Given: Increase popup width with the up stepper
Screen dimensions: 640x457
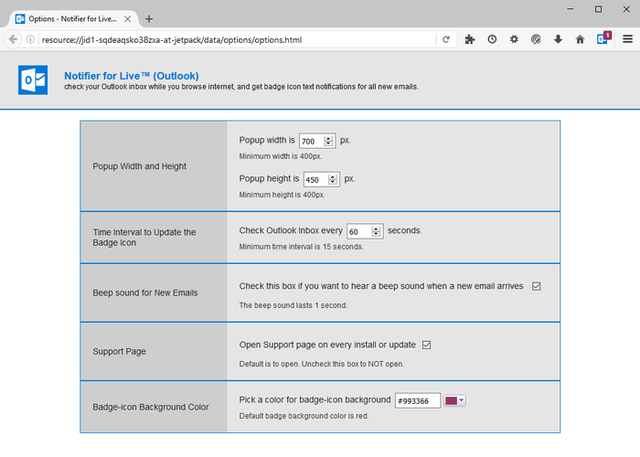Looking at the screenshot, I should coord(329,138).
